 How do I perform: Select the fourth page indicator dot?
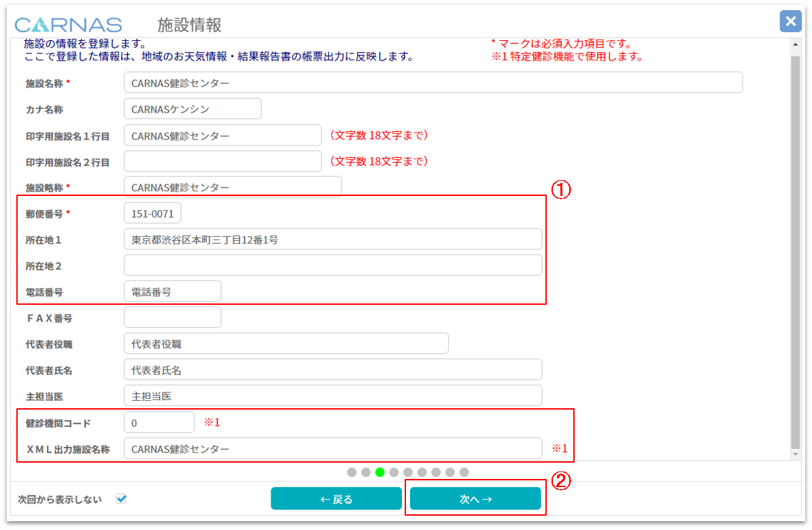click(394, 472)
